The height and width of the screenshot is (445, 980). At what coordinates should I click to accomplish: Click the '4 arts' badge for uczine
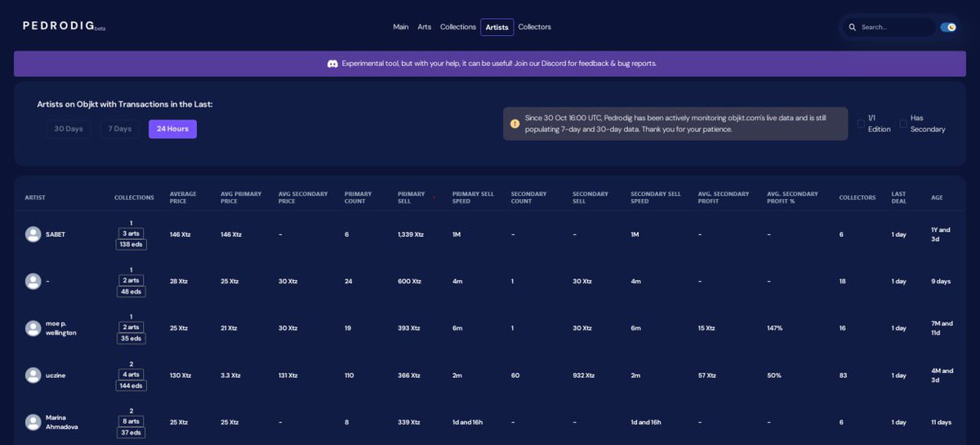(x=131, y=375)
